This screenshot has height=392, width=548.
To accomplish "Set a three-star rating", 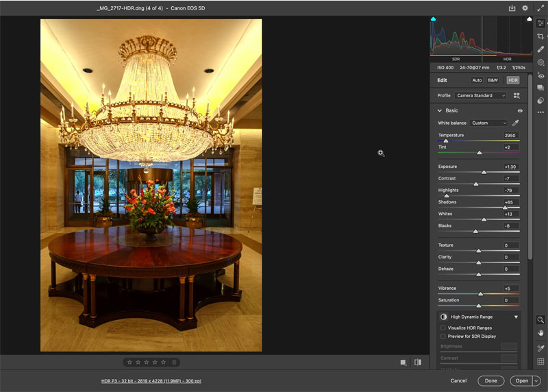I will click(x=147, y=363).
